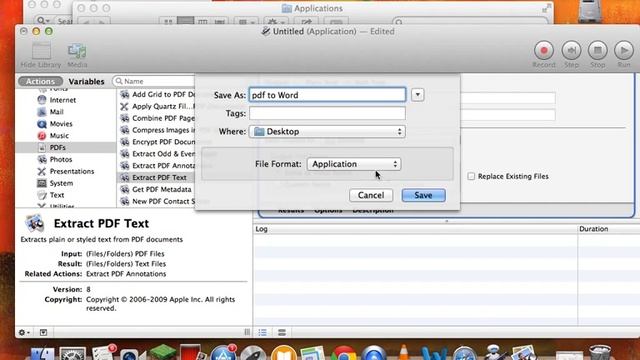
Task: Select the Mail library category
Action: 56,112
